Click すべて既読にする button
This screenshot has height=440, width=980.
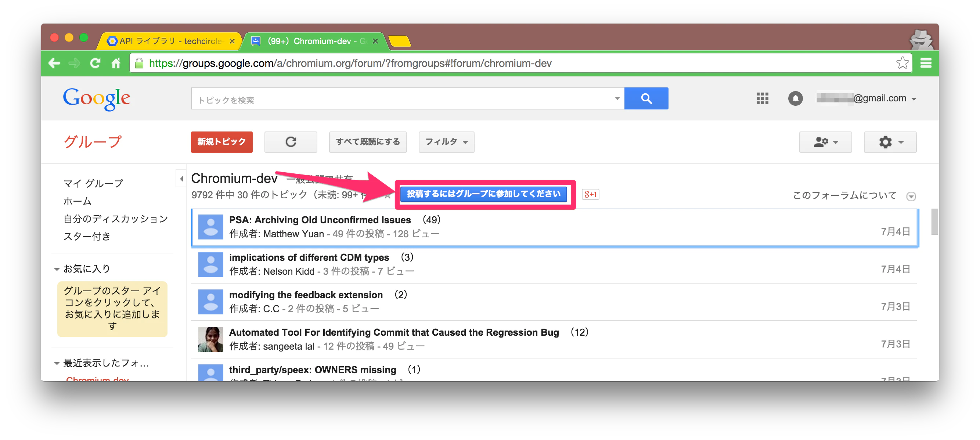click(367, 142)
